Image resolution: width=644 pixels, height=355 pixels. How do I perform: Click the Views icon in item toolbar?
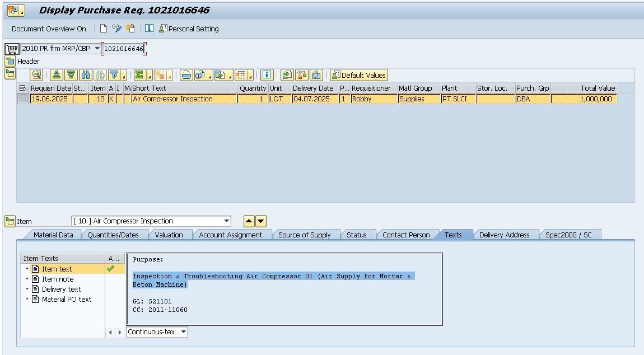(x=200, y=75)
